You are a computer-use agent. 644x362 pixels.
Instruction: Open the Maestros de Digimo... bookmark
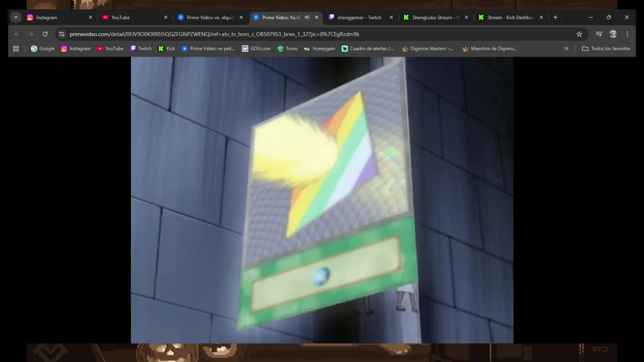point(490,49)
